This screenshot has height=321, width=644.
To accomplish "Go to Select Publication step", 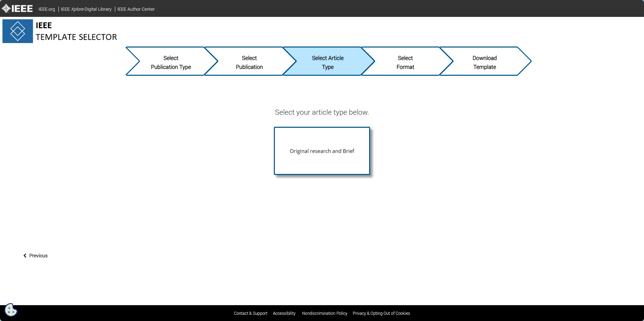I will pos(249,61).
